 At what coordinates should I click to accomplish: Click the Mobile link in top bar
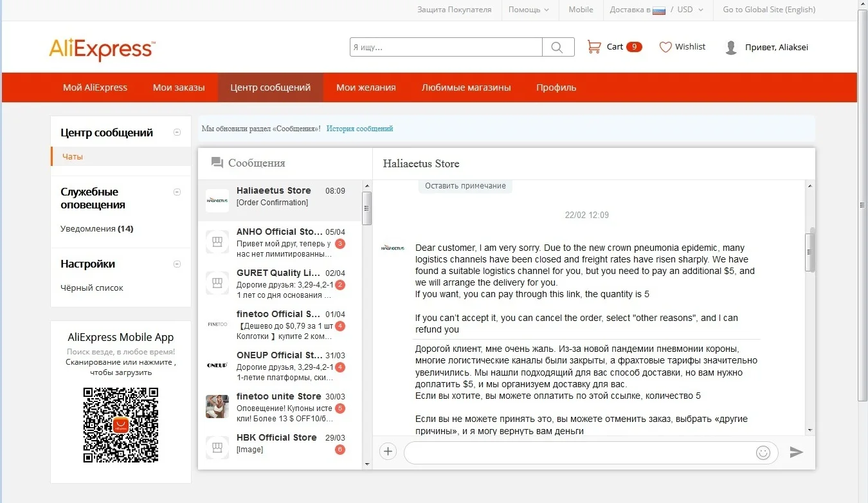click(x=581, y=10)
